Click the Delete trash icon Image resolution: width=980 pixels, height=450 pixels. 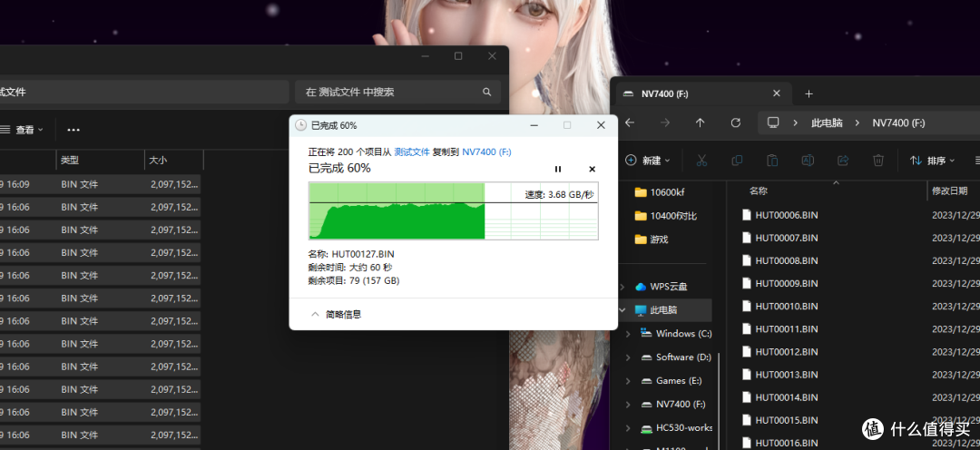point(878,161)
